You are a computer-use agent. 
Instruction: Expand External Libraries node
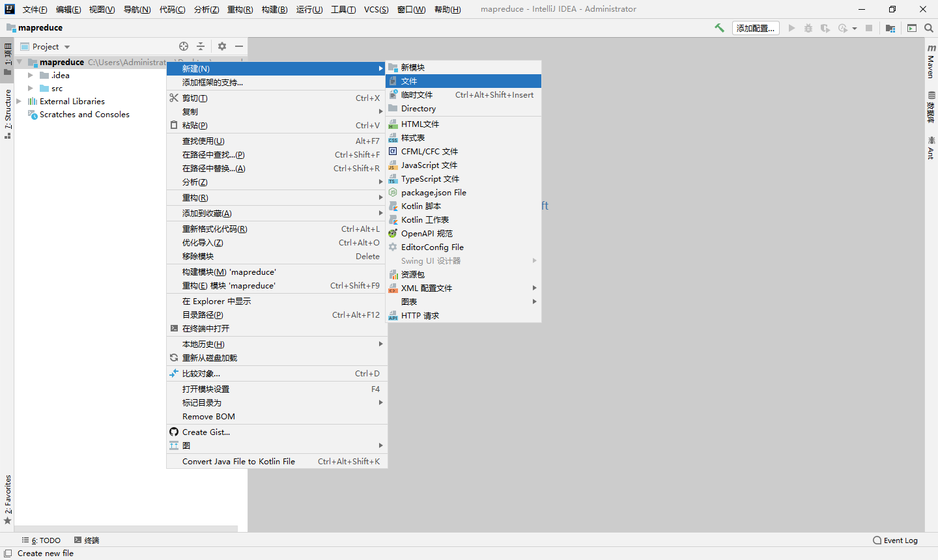pos(19,102)
